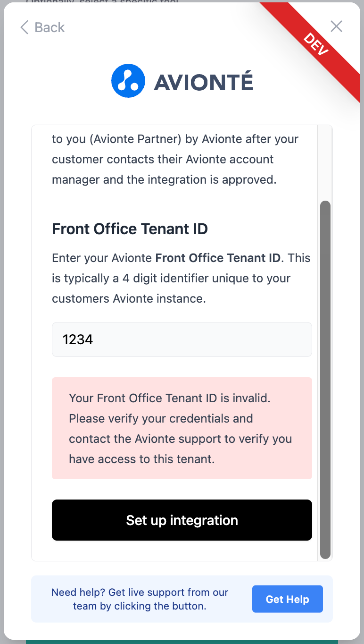
Task: Click the Back chevron arrow icon
Action: [25, 27]
